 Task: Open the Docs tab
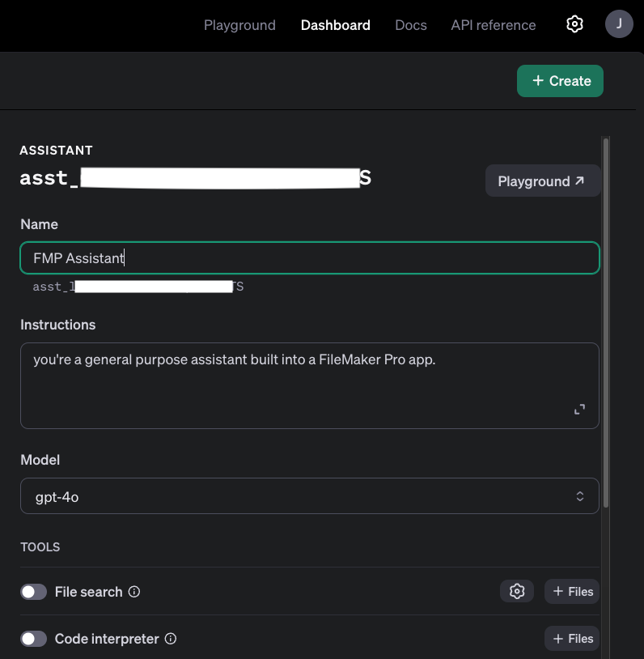pos(410,25)
